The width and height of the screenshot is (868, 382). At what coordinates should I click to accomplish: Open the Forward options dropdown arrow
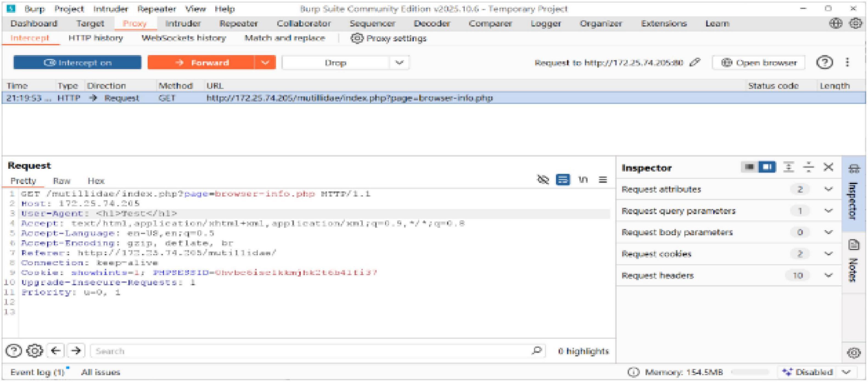point(265,63)
